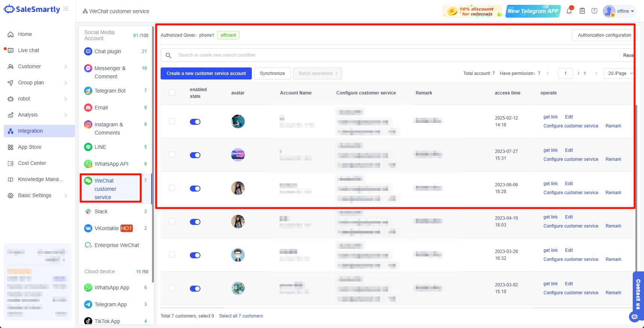
Task: Click the search magnifier icon
Action: click(x=169, y=55)
